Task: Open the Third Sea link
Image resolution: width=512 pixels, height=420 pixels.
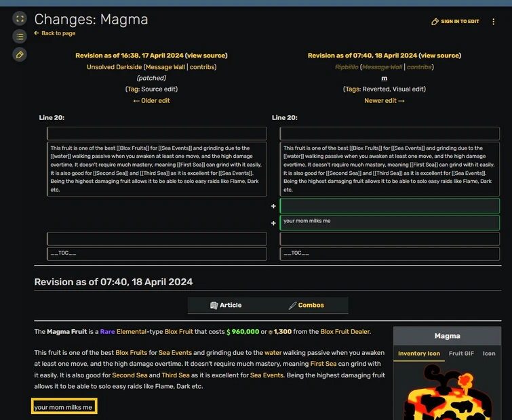Action: [x=176, y=375]
